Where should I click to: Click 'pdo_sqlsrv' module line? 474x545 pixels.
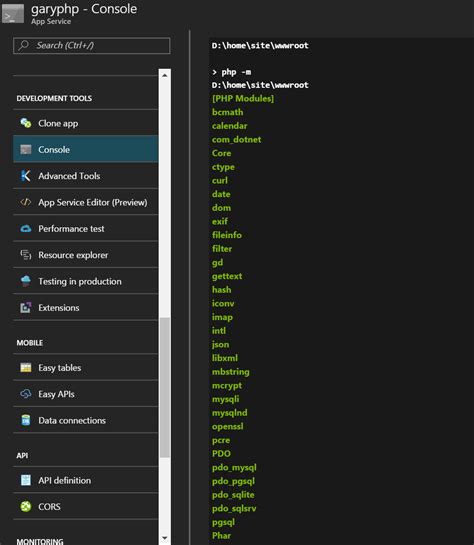pyautogui.click(x=234, y=508)
